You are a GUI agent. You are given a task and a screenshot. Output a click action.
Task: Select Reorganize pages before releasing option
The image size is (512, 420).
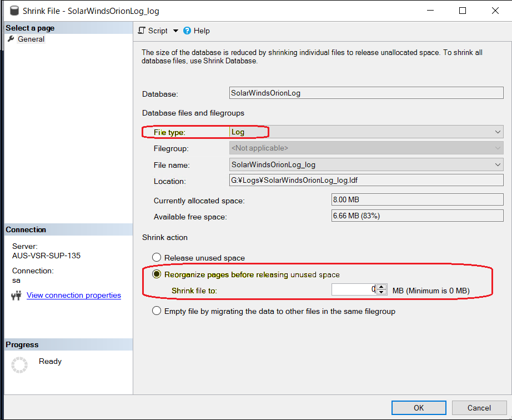(x=157, y=274)
